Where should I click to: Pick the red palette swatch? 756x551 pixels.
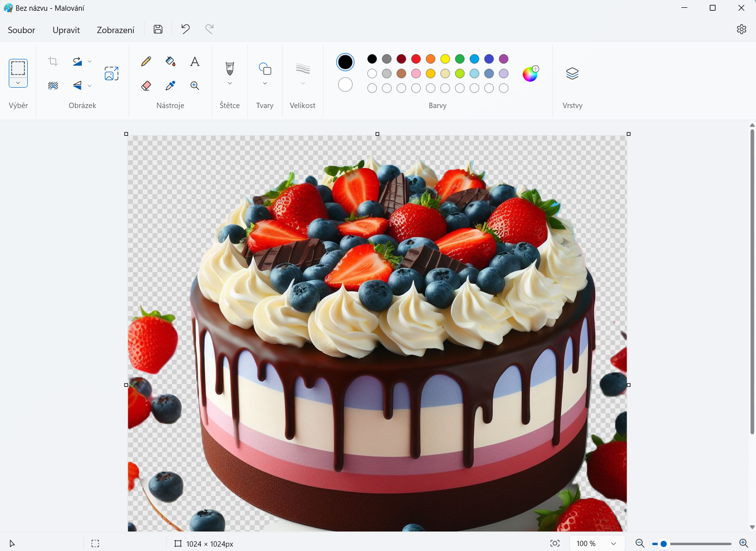coord(416,59)
